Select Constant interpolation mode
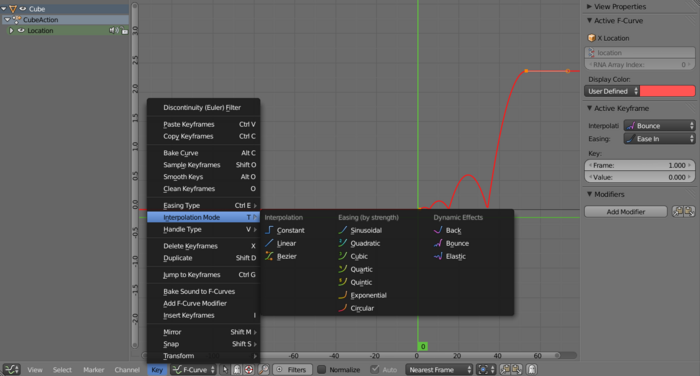The width and height of the screenshot is (700, 376). click(x=285, y=230)
